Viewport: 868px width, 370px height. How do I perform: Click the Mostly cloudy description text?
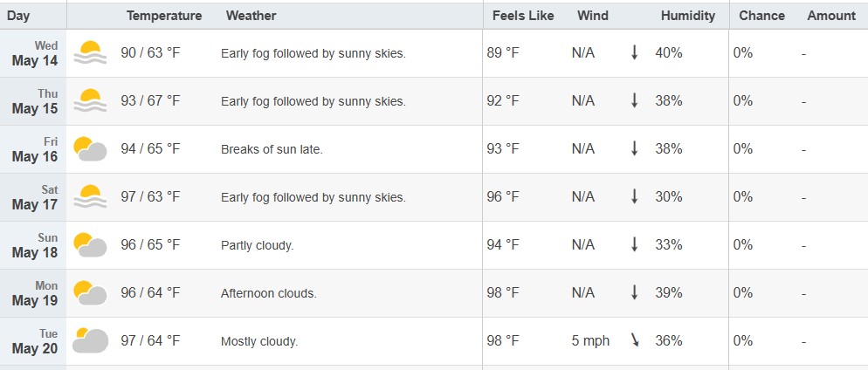(x=259, y=342)
